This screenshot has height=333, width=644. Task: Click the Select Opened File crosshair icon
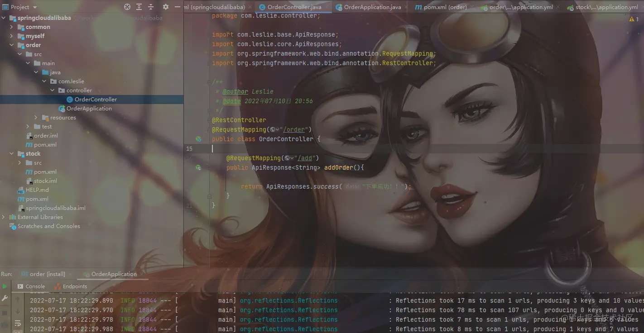[x=127, y=7]
